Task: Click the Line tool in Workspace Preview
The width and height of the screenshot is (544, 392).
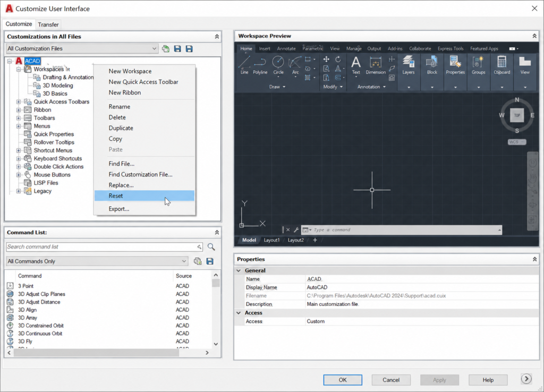Action: click(x=244, y=65)
